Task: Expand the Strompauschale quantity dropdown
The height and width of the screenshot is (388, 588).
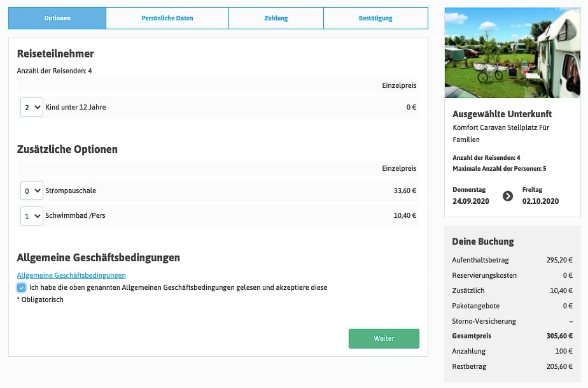Action: coord(32,190)
